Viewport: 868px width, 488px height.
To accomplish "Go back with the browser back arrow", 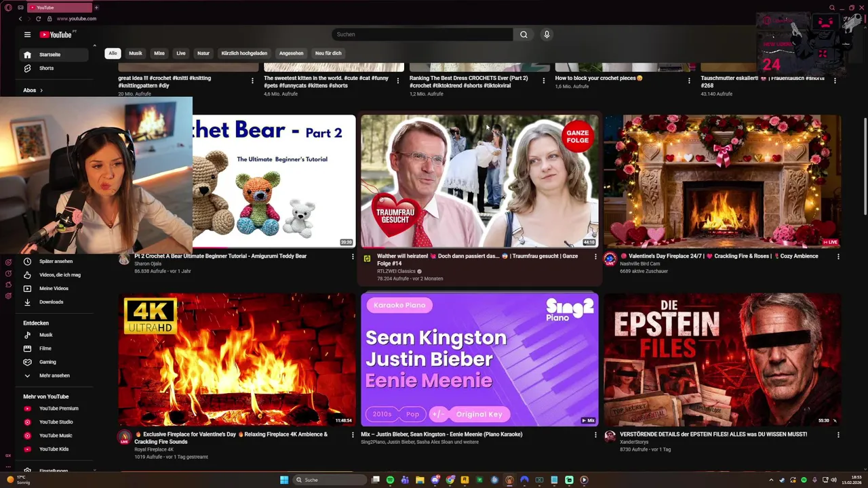I will click(20, 19).
